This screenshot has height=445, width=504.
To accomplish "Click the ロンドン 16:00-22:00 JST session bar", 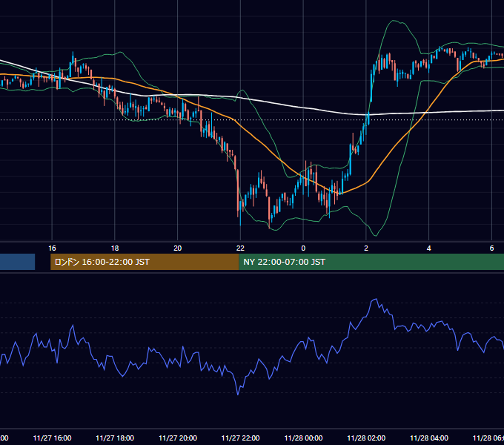I will (145, 262).
